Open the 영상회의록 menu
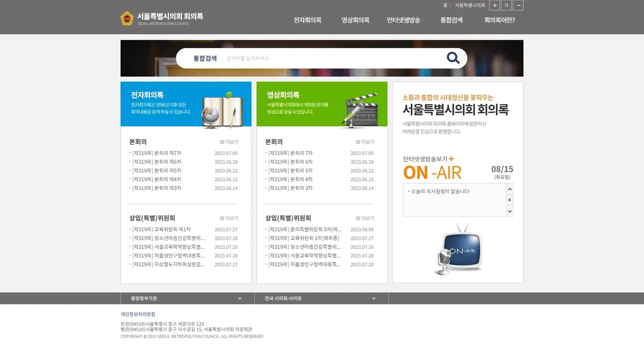This screenshot has width=644, height=363. pos(355,20)
